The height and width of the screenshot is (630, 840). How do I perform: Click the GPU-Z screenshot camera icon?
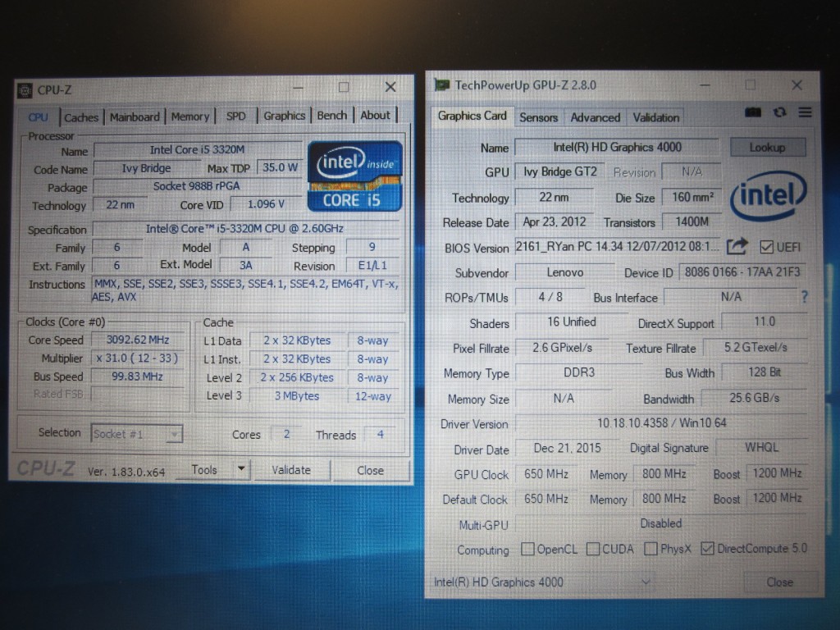pyautogui.click(x=753, y=112)
